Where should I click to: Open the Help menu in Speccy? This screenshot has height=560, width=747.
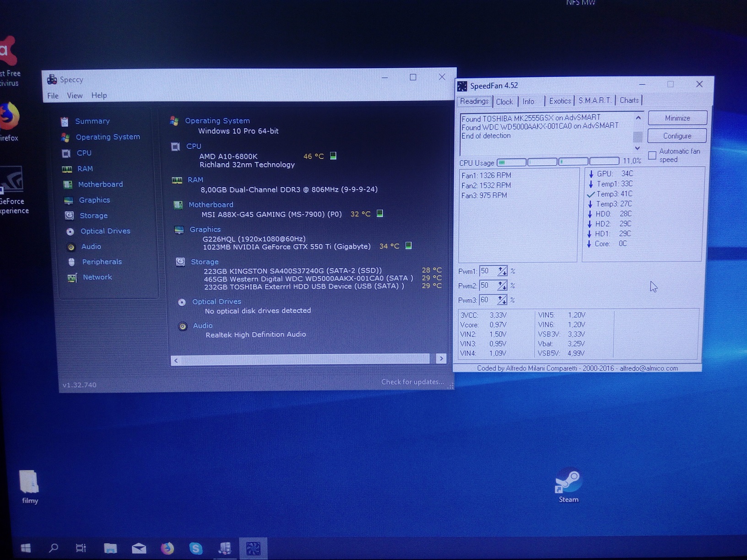(x=99, y=96)
